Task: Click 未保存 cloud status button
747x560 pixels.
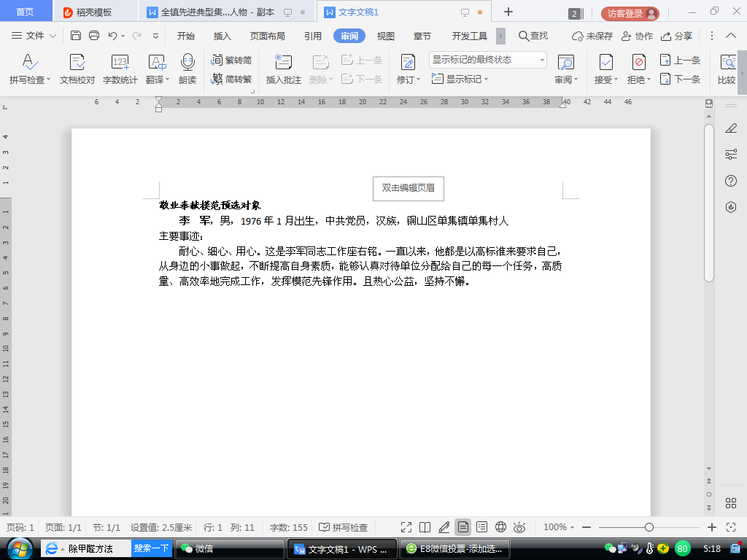Action: [592, 36]
